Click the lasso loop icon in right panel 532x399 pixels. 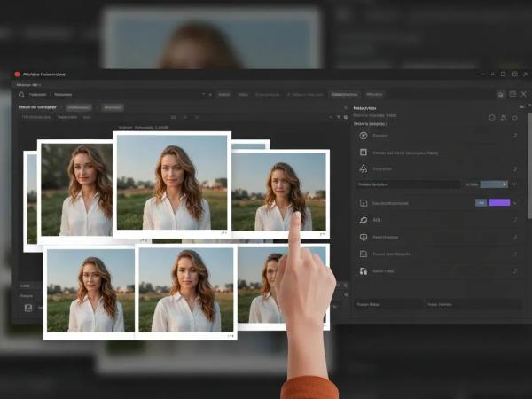(x=364, y=220)
